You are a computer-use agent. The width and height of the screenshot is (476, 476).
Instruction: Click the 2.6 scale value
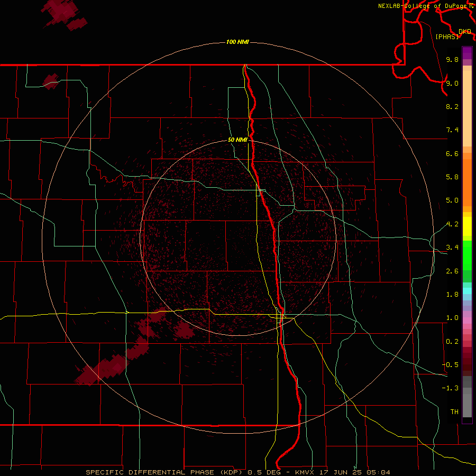click(x=452, y=271)
